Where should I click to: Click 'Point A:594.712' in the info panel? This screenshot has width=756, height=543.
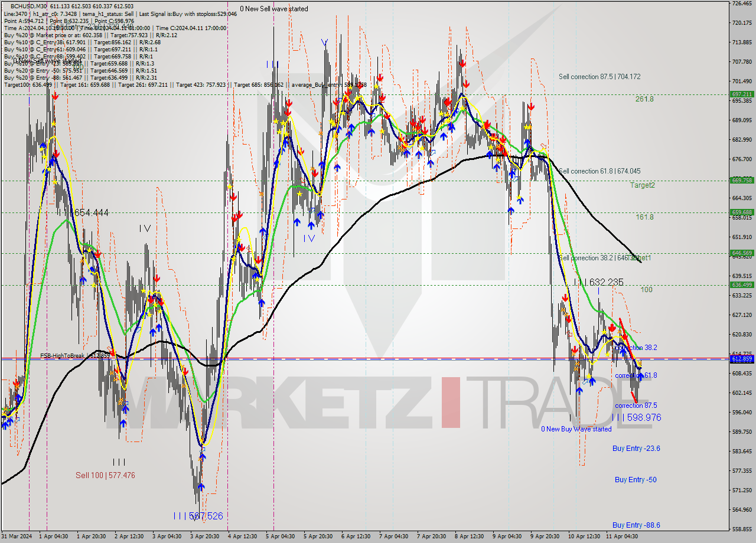click(24, 21)
